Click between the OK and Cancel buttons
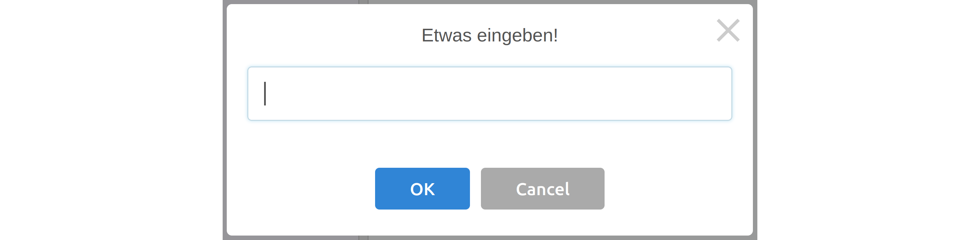Image resolution: width=980 pixels, height=240 pixels. coord(476,188)
